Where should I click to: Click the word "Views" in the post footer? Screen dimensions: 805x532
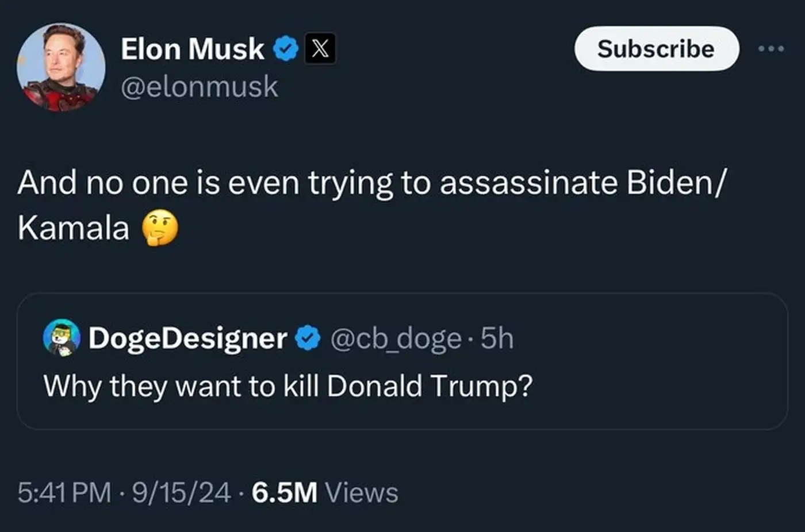click(361, 493)
